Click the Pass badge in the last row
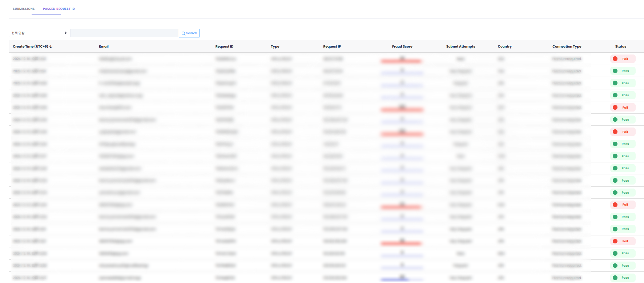 pyautogui.click(x=623, y=278)
